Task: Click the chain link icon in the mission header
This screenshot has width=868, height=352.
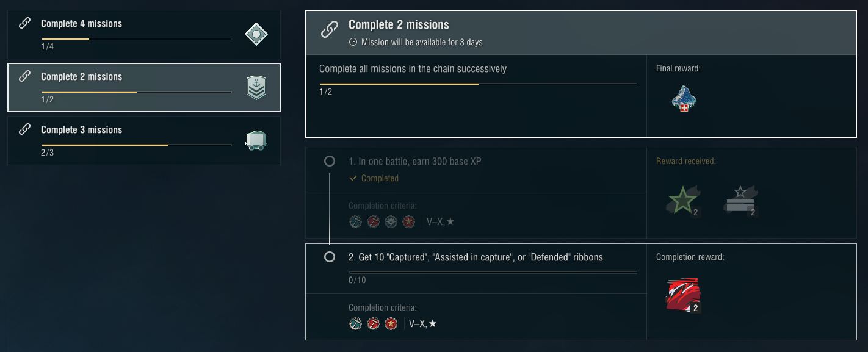Action: tap(330, 29)
